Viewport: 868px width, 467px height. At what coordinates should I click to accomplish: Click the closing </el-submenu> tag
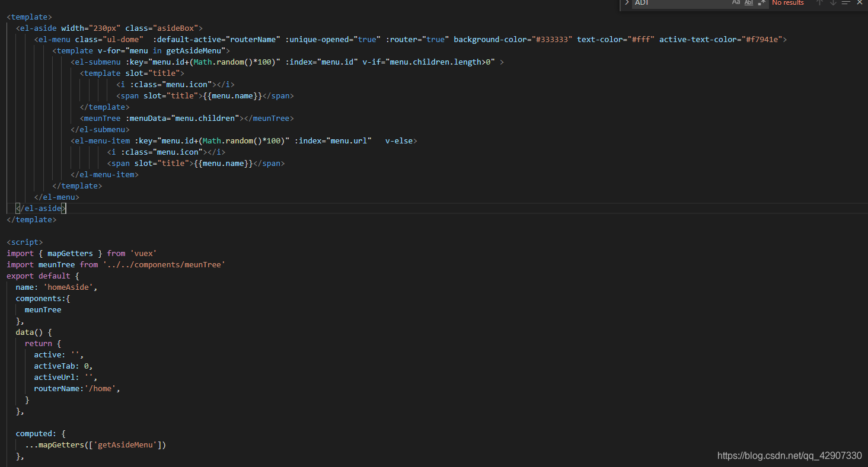click(x=100, y=129)
